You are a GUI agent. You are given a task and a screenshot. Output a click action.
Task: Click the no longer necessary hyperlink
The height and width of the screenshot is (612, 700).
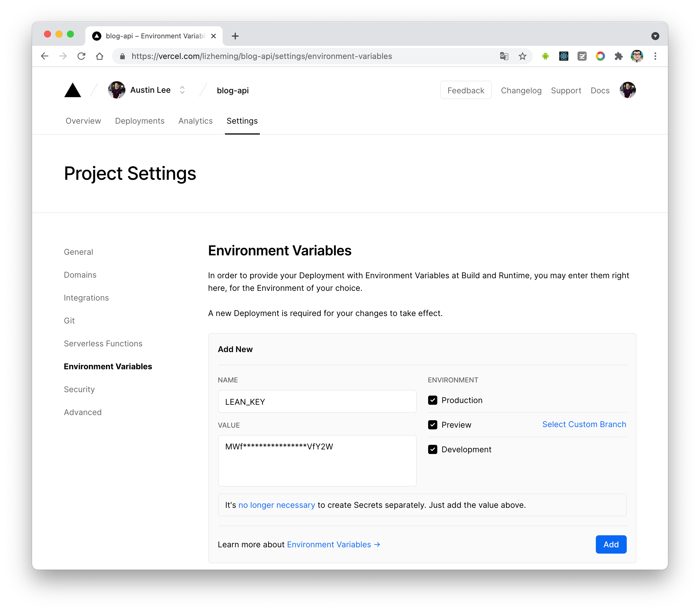277,505
